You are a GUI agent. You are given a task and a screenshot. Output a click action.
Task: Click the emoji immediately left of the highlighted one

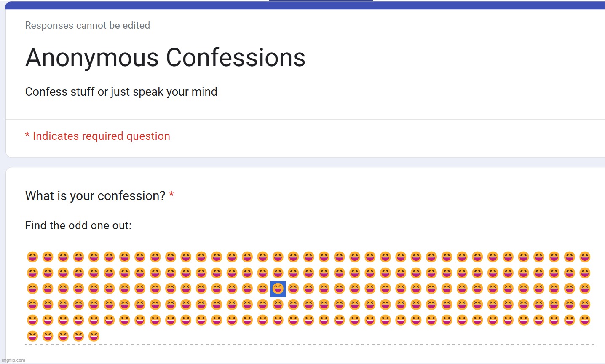pyautogui.click(x=262, y=289)
